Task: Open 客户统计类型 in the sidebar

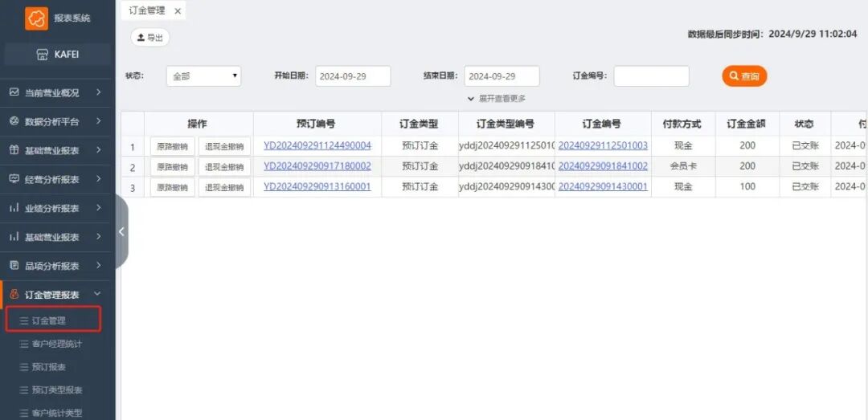Action: (x=57, y=413)
